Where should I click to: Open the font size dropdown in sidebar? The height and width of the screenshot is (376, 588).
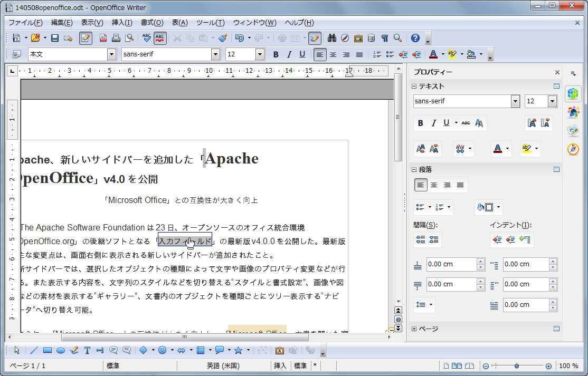point(553,101)
